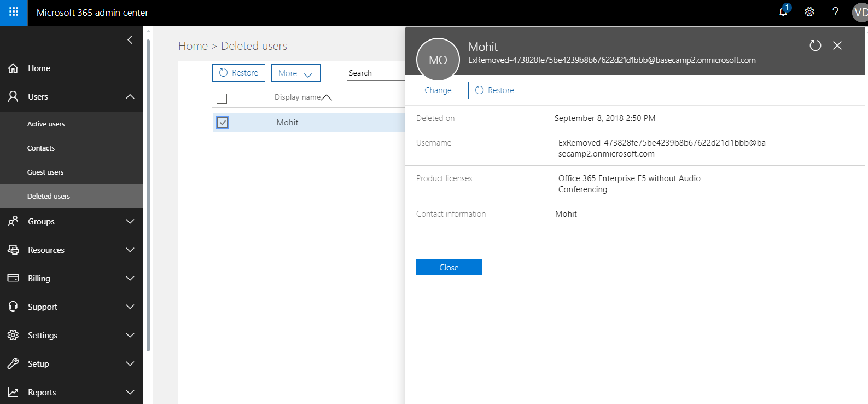Viewport: 868px width, 404px height.
Task: Open the help question mark icon
Action: point(835,12)
